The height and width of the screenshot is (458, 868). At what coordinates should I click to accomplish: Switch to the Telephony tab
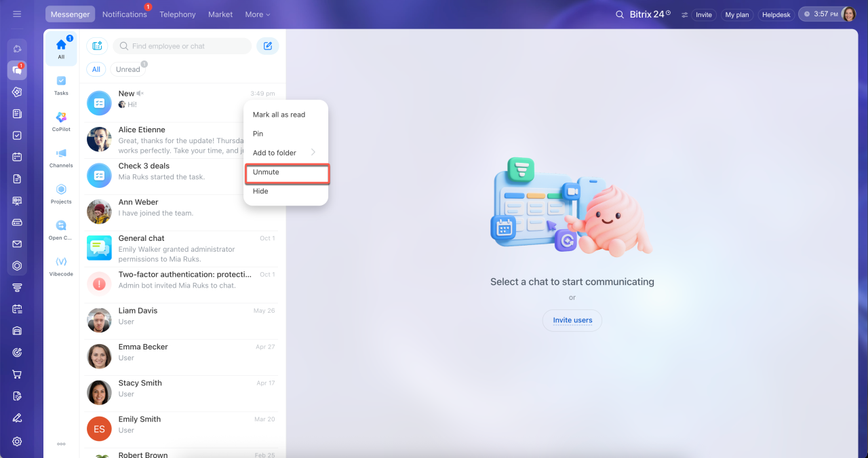pos(178,14)
